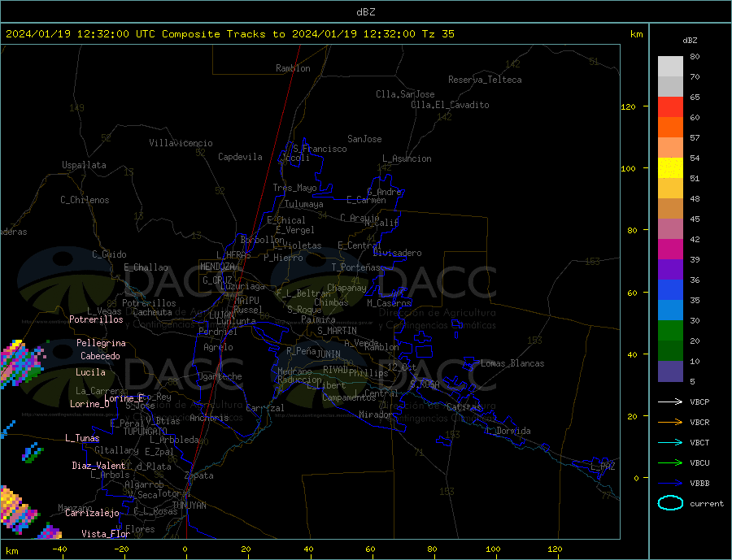Click the Potrerillos pink label
Screen dimensions: 732x560
[x=96, y=319]
